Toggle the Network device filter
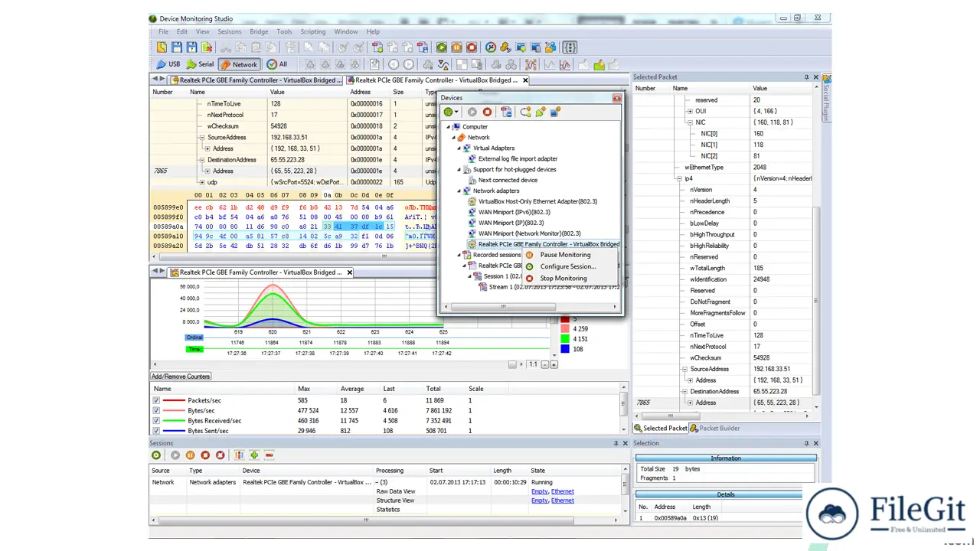The width and height of the screenshot is (980, 551). point(239,64)
